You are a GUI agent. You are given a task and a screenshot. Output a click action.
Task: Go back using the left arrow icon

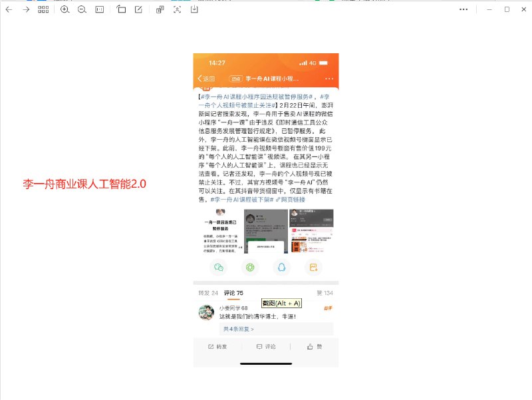click(9, 10)
